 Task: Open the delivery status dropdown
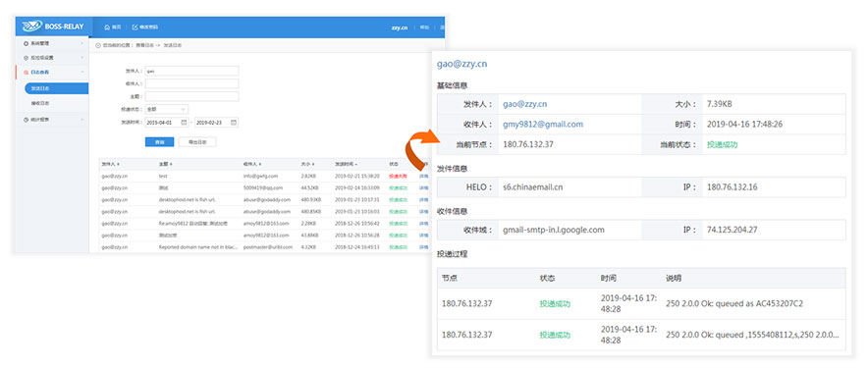click(167, 110)
